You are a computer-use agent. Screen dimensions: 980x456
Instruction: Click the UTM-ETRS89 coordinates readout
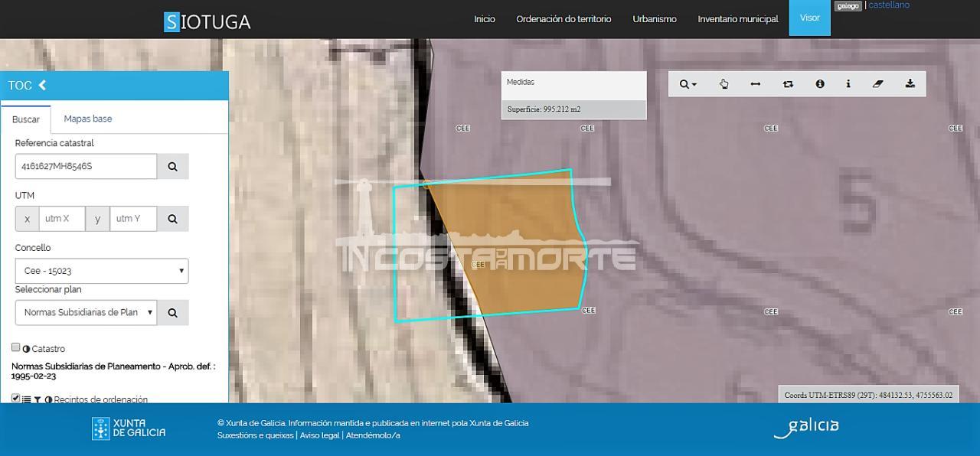[868, 395]
